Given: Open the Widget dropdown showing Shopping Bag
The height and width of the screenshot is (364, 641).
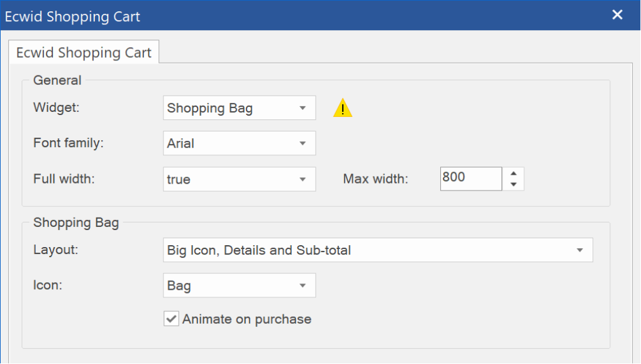Looking at the screenshot, I should tap(239, 108).
